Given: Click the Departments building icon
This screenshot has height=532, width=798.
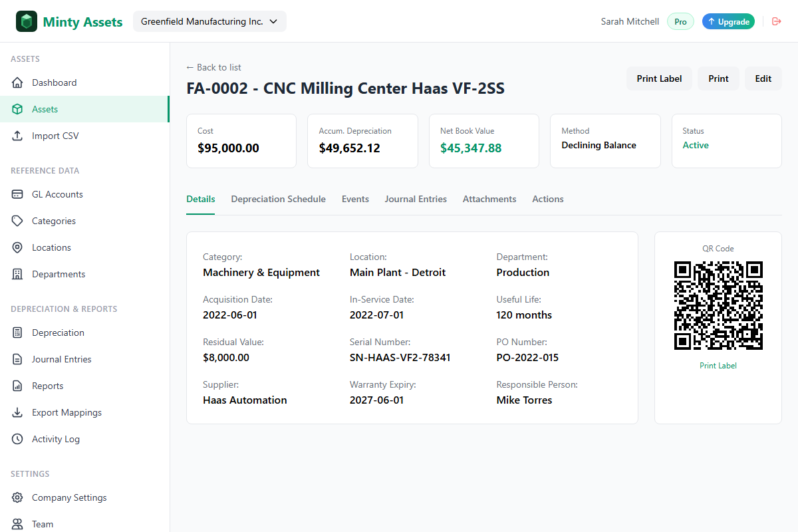Looking at the screenshot, I should [18, 274].
